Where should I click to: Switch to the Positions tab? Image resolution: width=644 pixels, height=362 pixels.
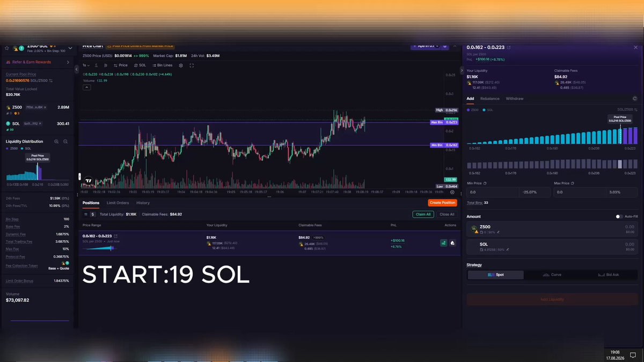(x=91, y=203)
